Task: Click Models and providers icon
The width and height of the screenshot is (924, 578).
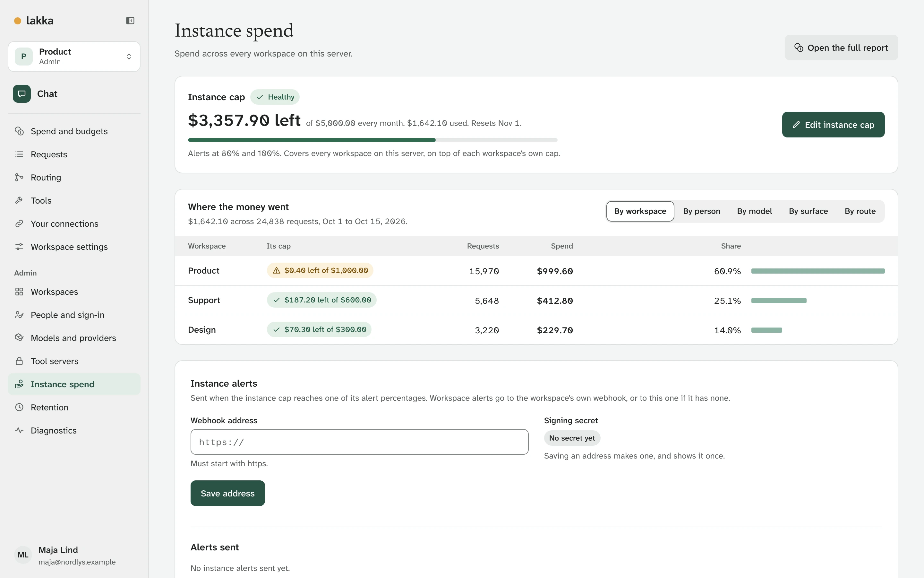Action: (x=19, y=338)
